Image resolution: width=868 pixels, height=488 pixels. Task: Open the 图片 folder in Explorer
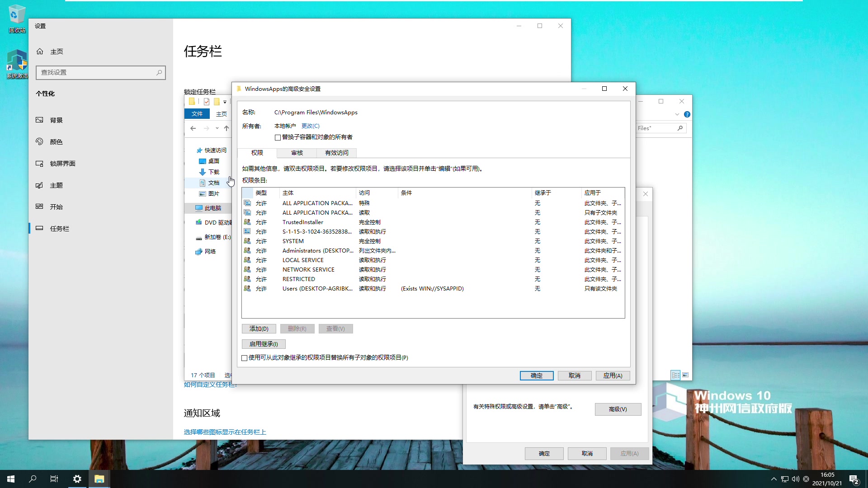click(x=213, y=193)
